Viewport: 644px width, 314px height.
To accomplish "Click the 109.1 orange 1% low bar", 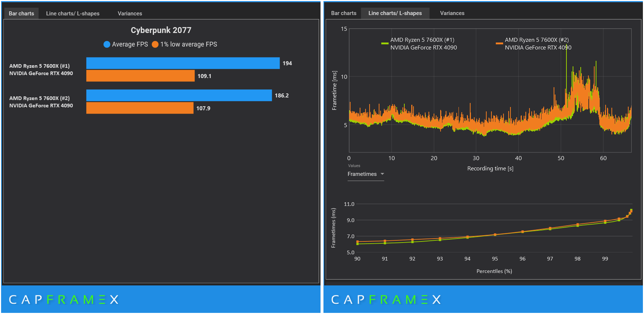I will click(x=141, y=76).
